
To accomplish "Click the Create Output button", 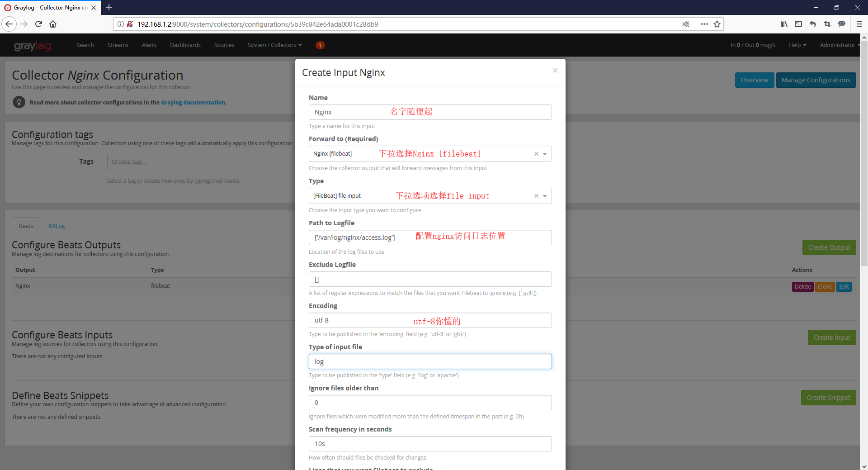I will pos(829,247).
